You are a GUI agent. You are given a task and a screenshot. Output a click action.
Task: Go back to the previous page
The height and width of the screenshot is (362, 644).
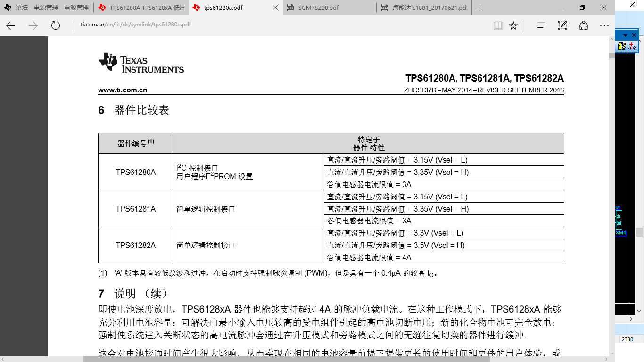[x=11, y=25]
